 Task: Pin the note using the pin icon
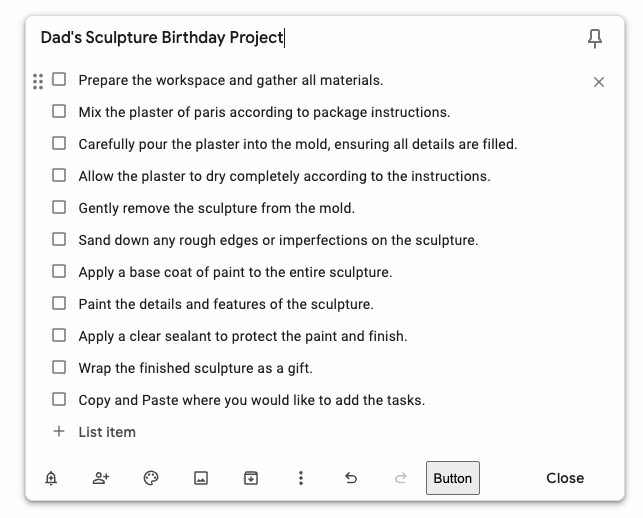pos(595,39)
